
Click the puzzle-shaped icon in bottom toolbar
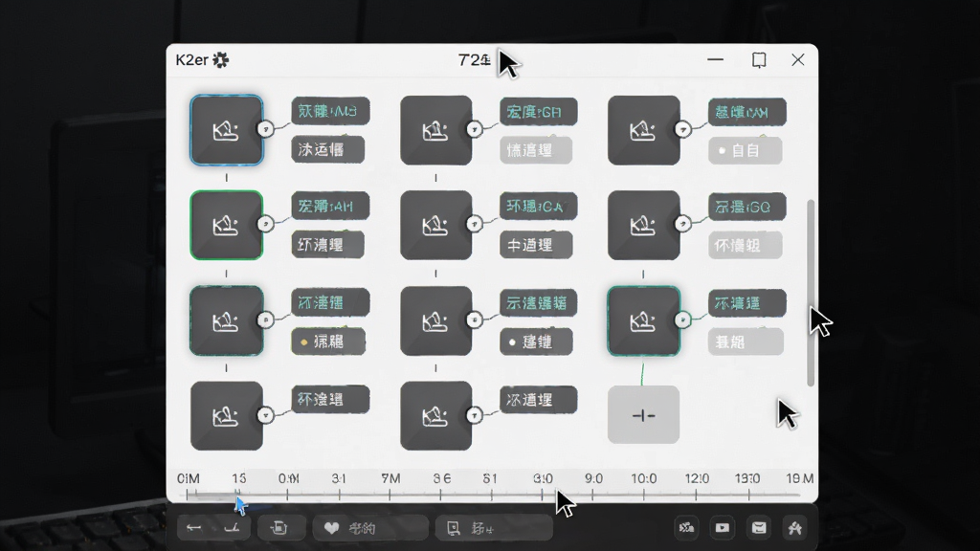[795, 528]
